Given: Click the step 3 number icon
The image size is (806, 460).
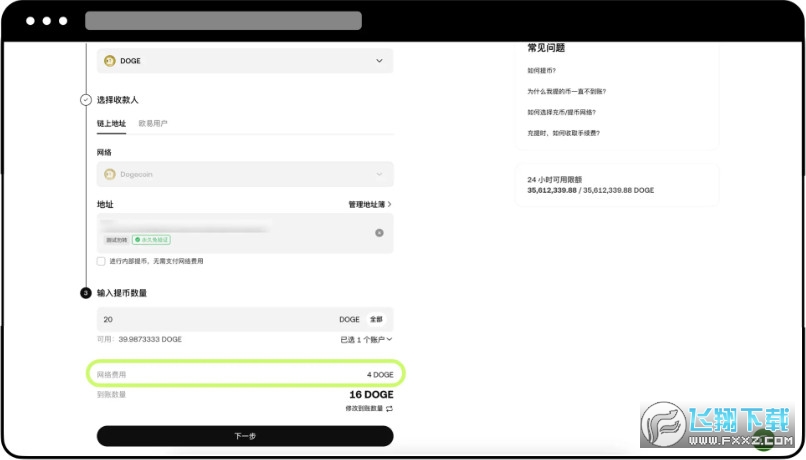Looking at the screenshot, I should click(x=85, y=293).
